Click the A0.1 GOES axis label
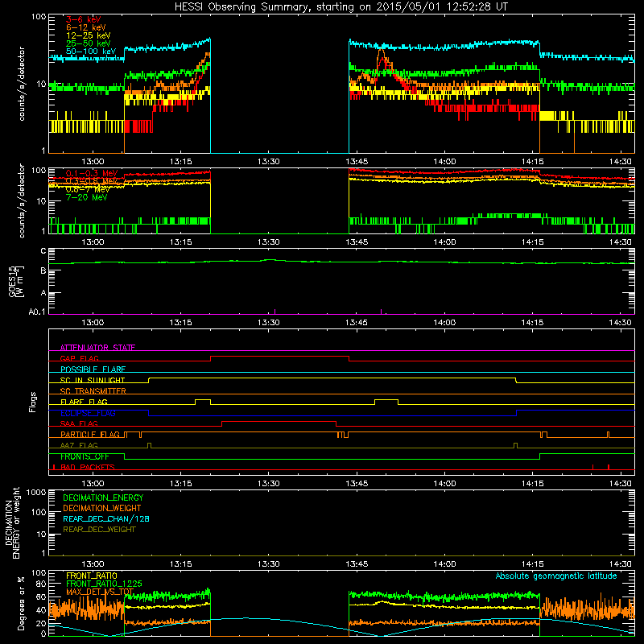 37,312
